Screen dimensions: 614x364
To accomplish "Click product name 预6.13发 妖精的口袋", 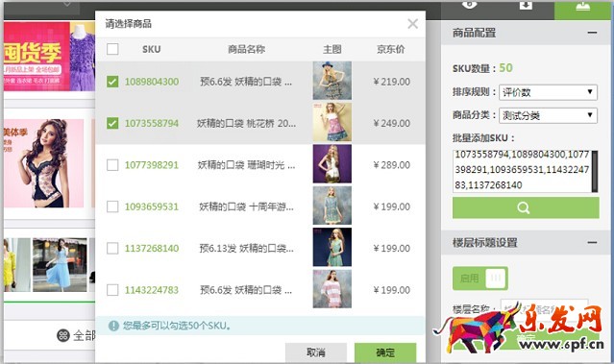I will [x=246, y=248].
